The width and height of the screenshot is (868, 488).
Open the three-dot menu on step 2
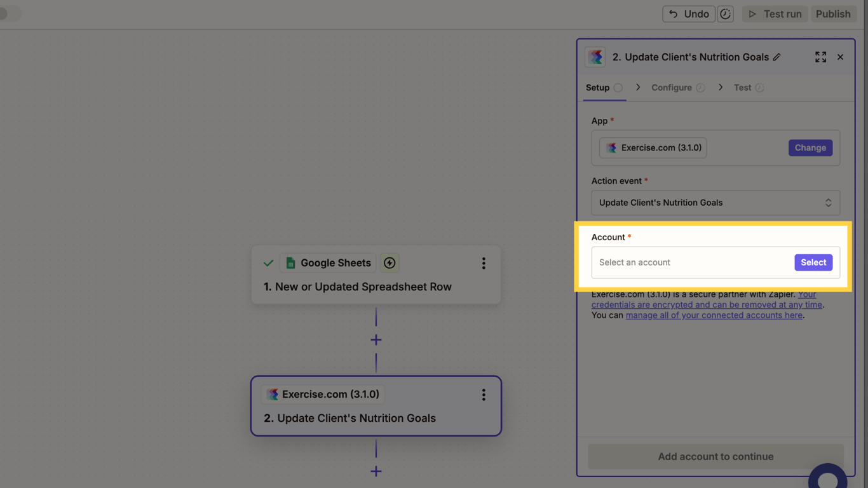[484, 395]
